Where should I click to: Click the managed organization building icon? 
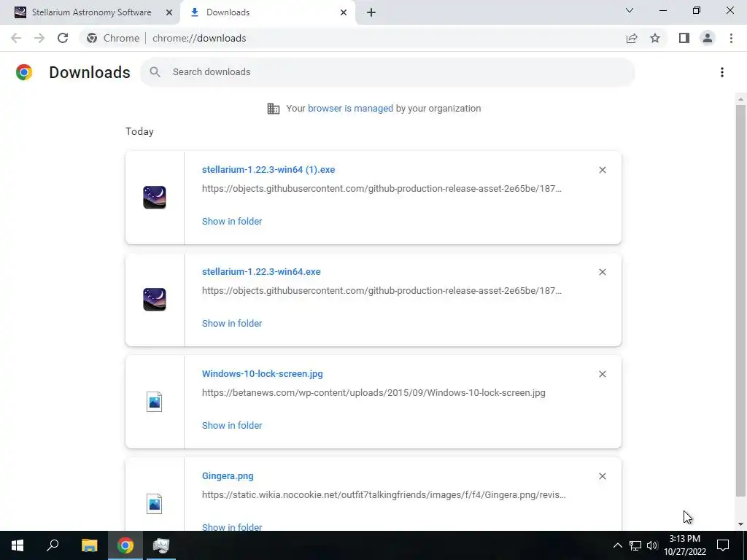274,109
